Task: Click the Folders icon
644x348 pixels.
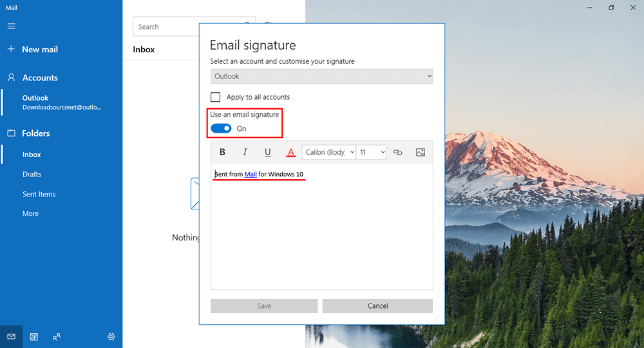Action: (12, 133)
